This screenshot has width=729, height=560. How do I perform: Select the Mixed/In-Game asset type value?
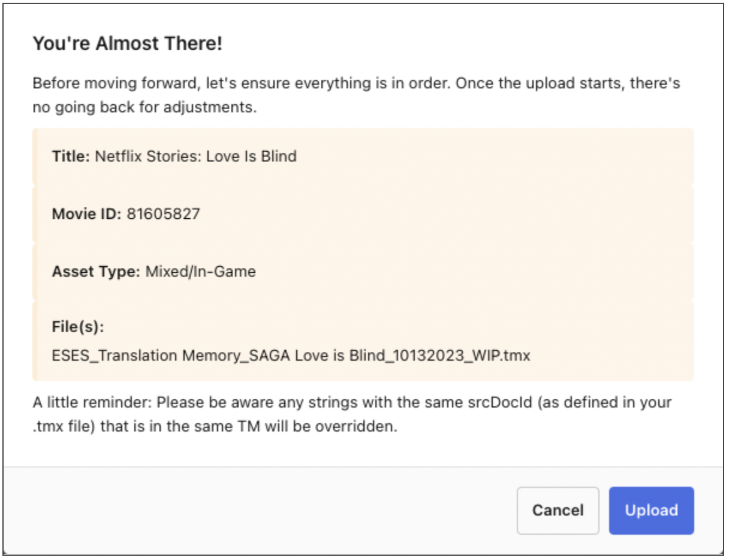[201, 272]
